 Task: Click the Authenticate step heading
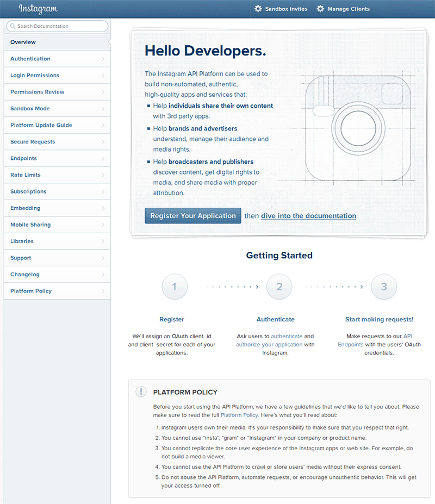(276, 319)
